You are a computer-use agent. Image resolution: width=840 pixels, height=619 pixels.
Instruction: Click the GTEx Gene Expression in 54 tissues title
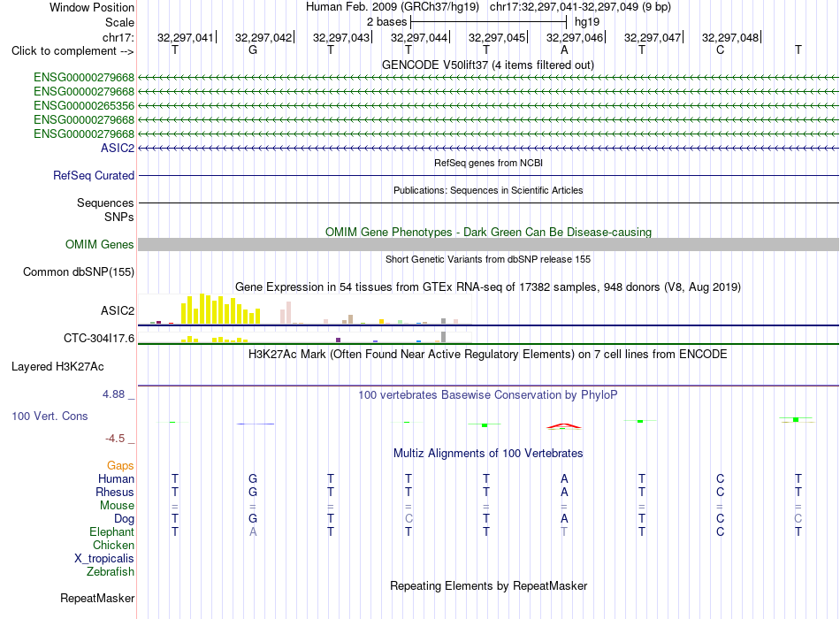[x=488, y=287]
